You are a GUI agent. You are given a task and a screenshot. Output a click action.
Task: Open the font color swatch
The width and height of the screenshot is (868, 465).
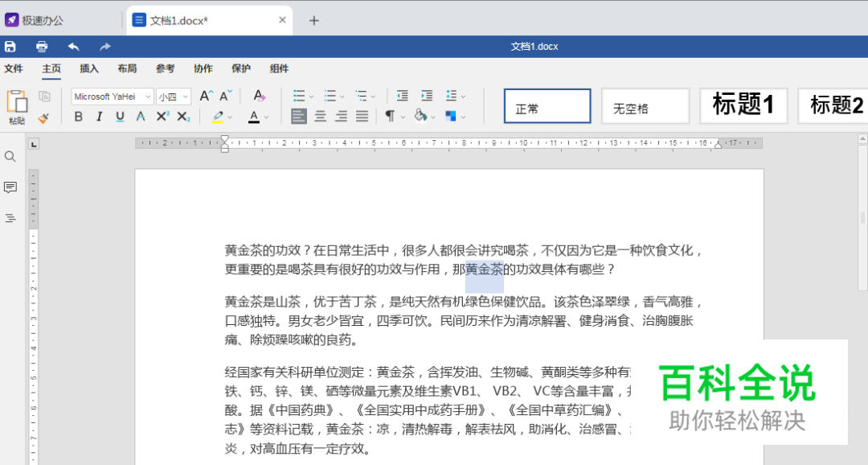coord(254,117)
